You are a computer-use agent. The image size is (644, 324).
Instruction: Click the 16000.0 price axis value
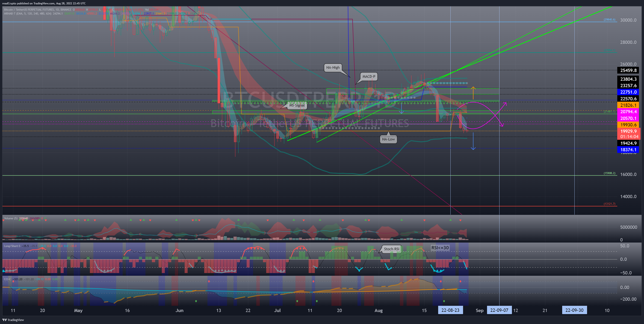point(628,174)
